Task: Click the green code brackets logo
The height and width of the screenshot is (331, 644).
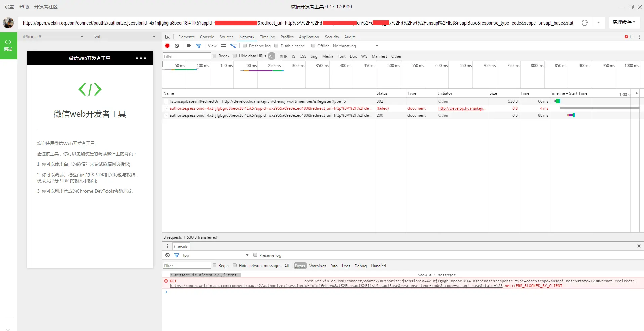Action: 90,89
